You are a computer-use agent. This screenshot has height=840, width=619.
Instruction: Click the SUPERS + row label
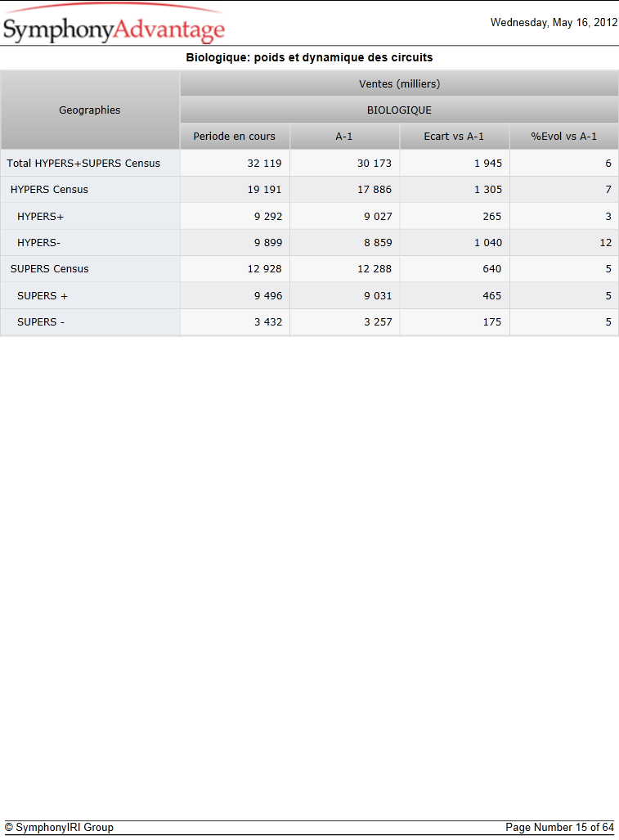pyautogui.click(x=43, y=296)
